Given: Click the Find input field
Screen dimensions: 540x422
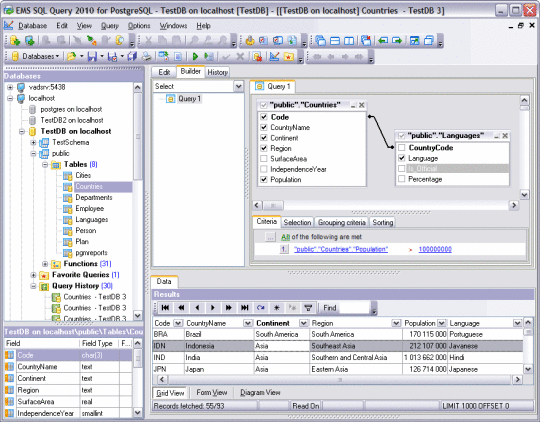Looking at the screenshot, I should pos(354,308).
